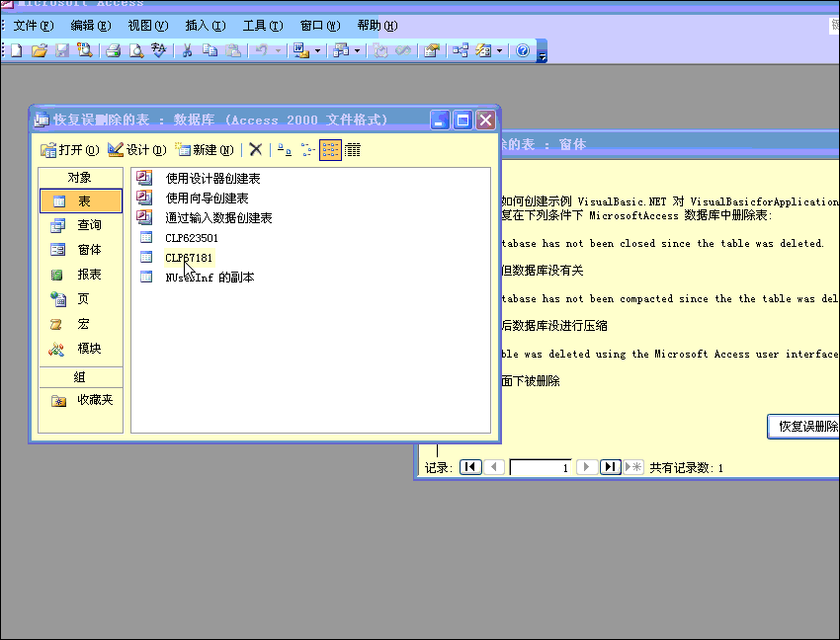Screen dimensions: 840x640
Task: Click the New database icon in the toolbar
Action: point(17,51)
